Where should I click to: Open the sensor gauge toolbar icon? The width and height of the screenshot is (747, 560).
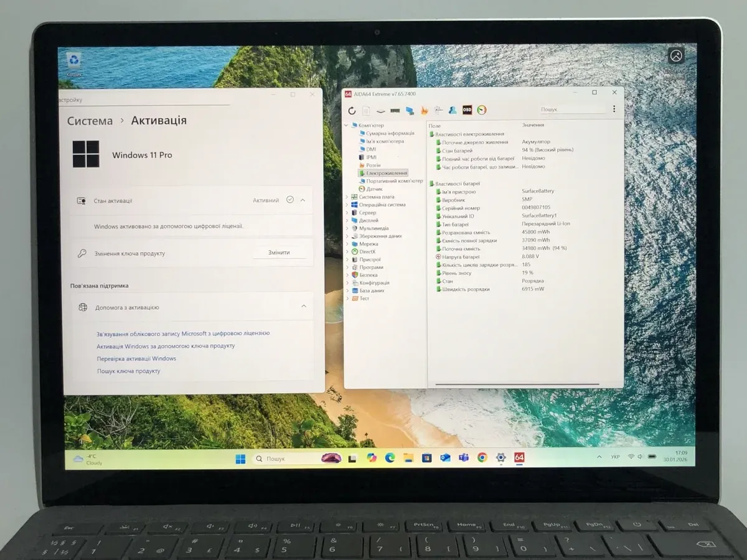[482, 110]
